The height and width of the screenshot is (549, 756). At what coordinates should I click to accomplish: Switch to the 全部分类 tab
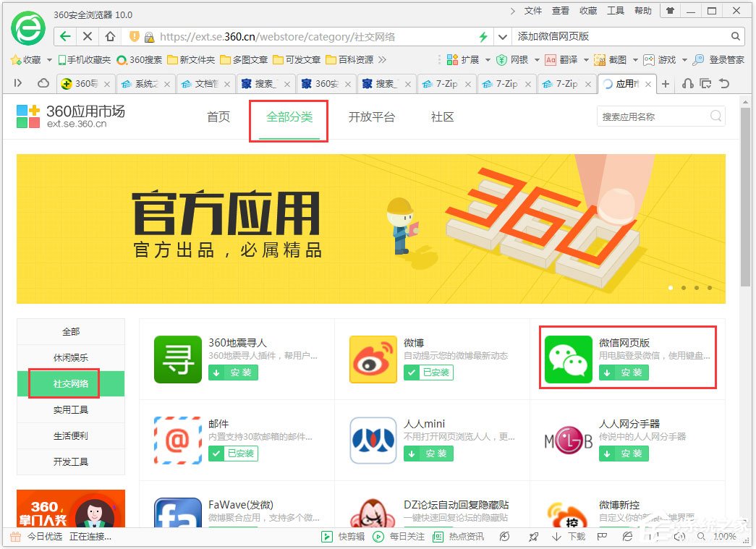[288, 116]
